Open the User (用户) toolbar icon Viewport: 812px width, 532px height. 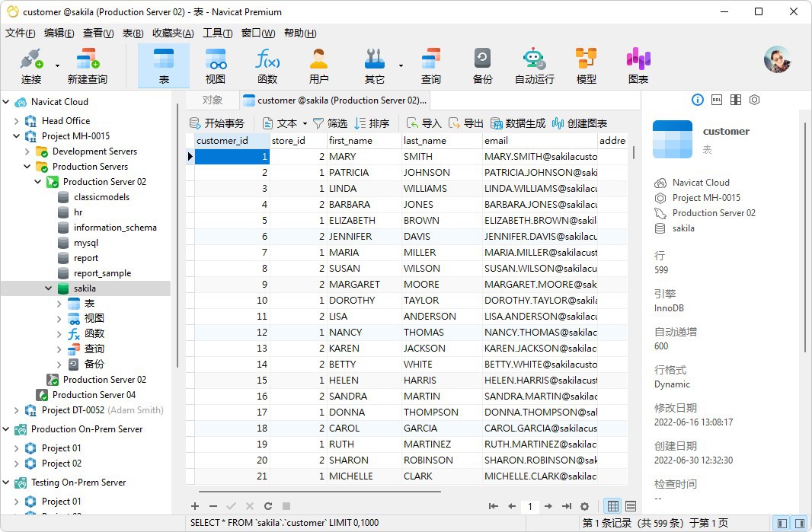point(318,65)
